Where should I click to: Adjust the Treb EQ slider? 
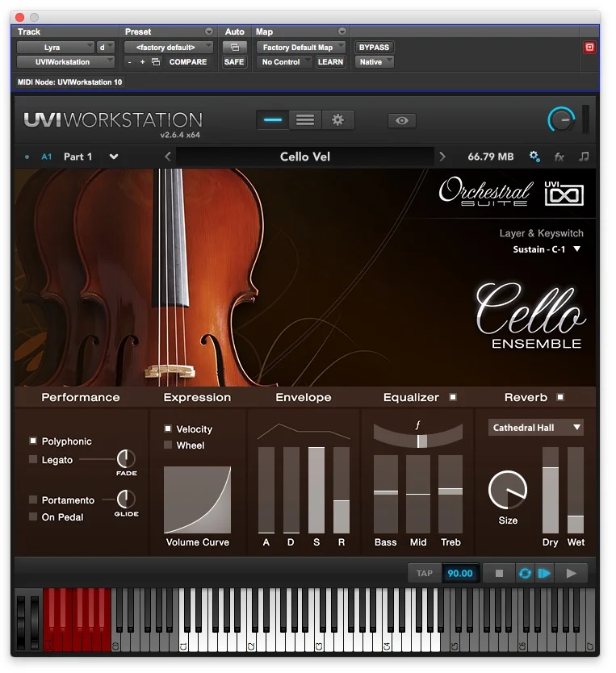pos(450,494)
